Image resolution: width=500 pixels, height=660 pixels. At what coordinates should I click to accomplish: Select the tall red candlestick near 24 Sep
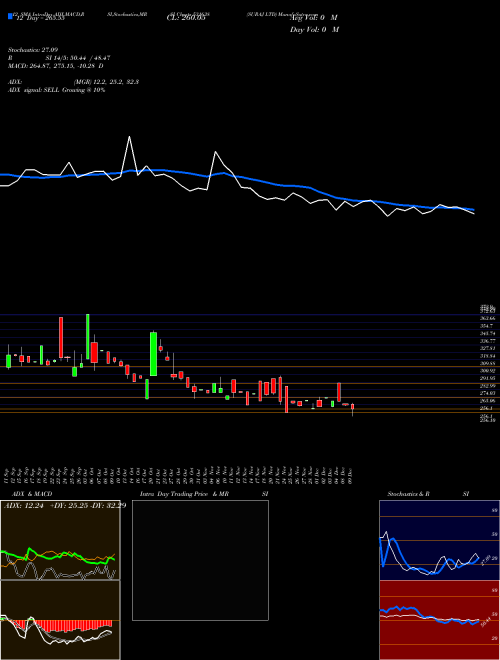[x=61, y=338]
